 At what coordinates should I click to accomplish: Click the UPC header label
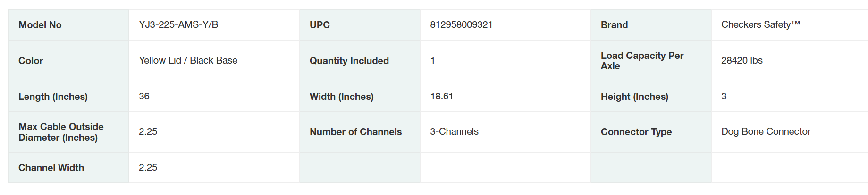[320, 25]
